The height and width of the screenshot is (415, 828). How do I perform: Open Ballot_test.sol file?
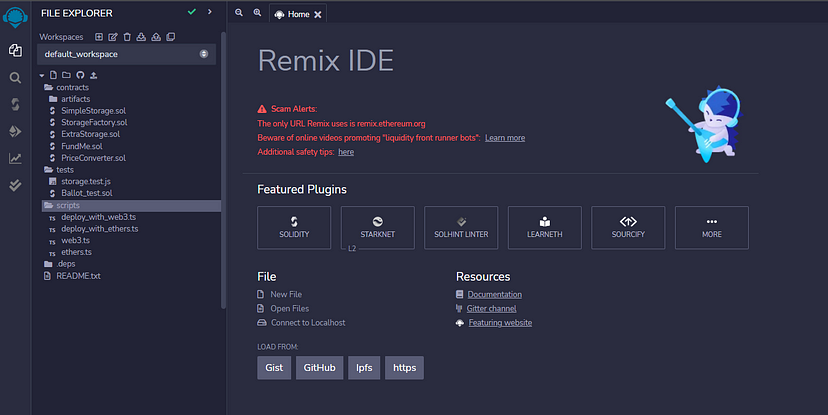(x=87, y=193)
